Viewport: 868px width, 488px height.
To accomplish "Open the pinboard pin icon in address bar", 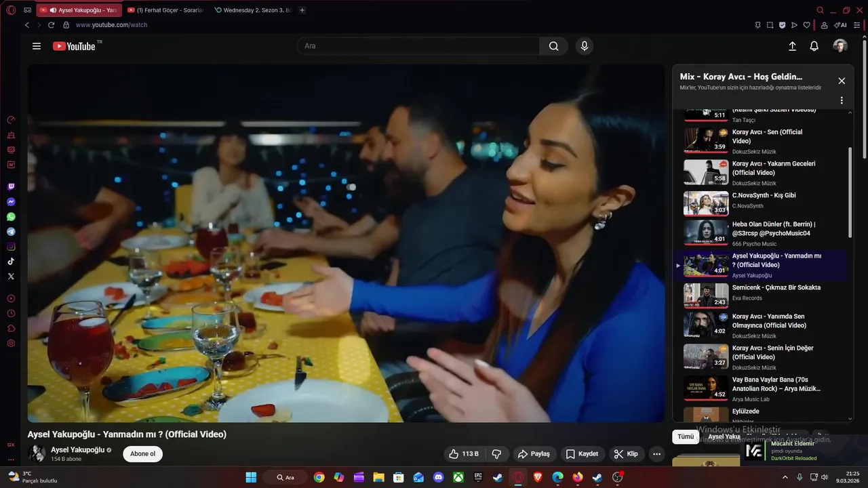I will click(x=757, y=25).
